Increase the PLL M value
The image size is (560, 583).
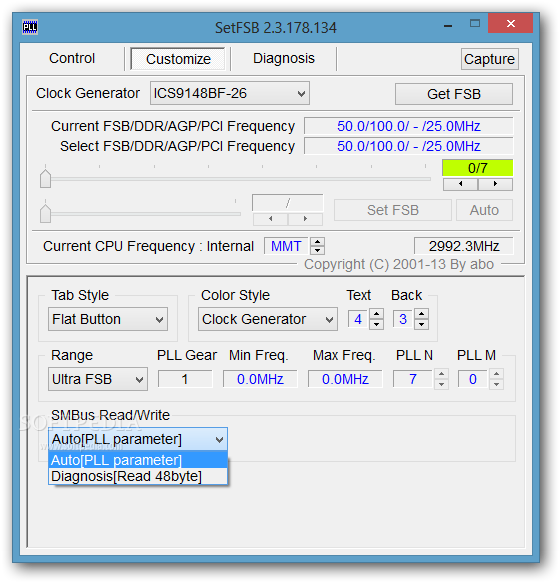click(x=496, y=374)
